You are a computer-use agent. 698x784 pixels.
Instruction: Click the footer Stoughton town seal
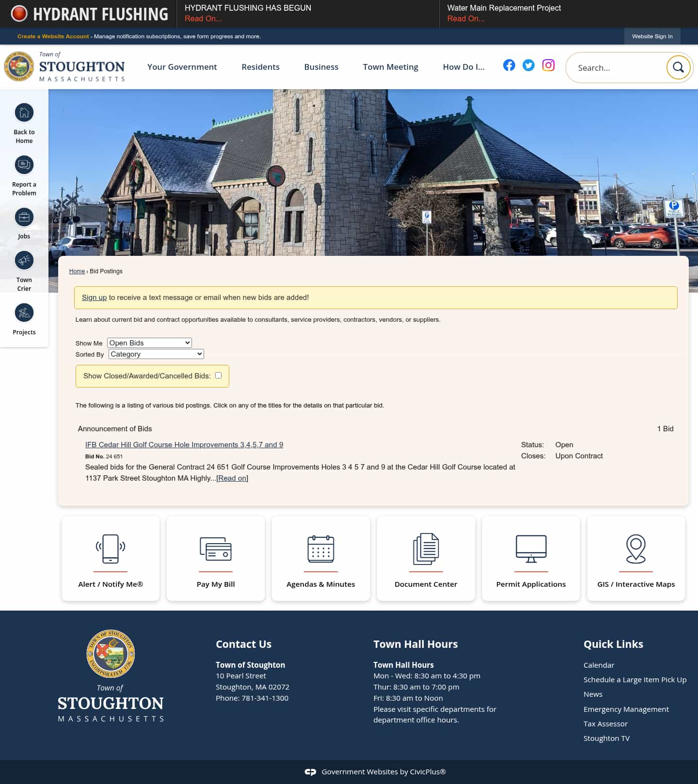point(111,654)
